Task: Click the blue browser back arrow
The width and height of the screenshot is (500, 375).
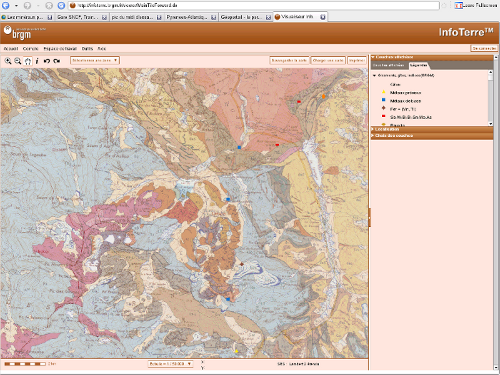Action: (6, 5)
